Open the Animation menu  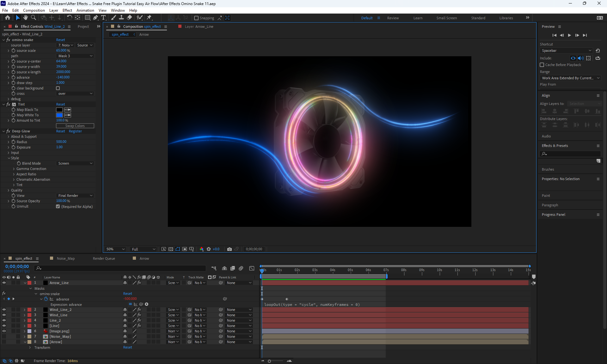(x=85, y=10)
